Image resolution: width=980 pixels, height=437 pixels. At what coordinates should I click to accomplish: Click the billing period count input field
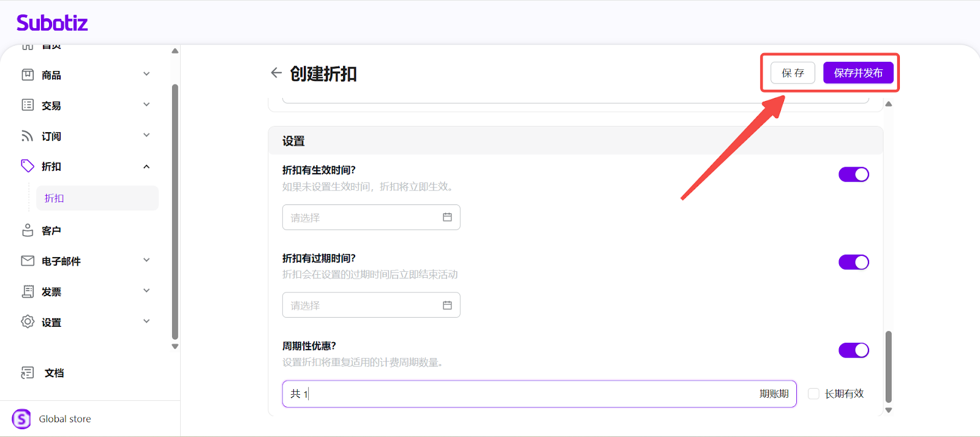[x=527, y=394]
